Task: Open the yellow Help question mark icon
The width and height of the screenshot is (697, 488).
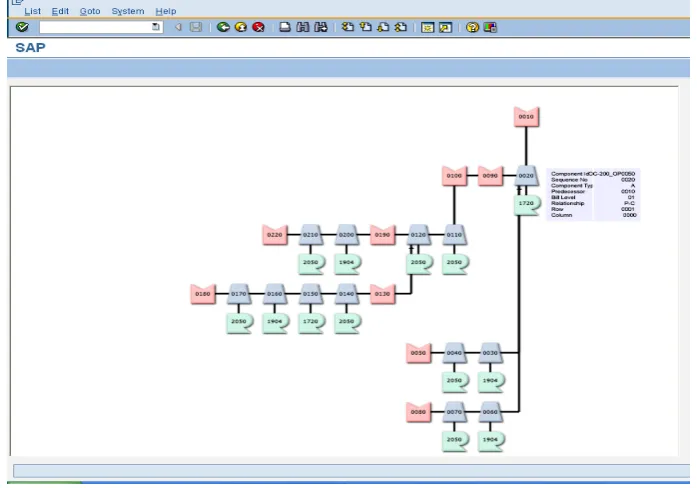Action: 472,27
